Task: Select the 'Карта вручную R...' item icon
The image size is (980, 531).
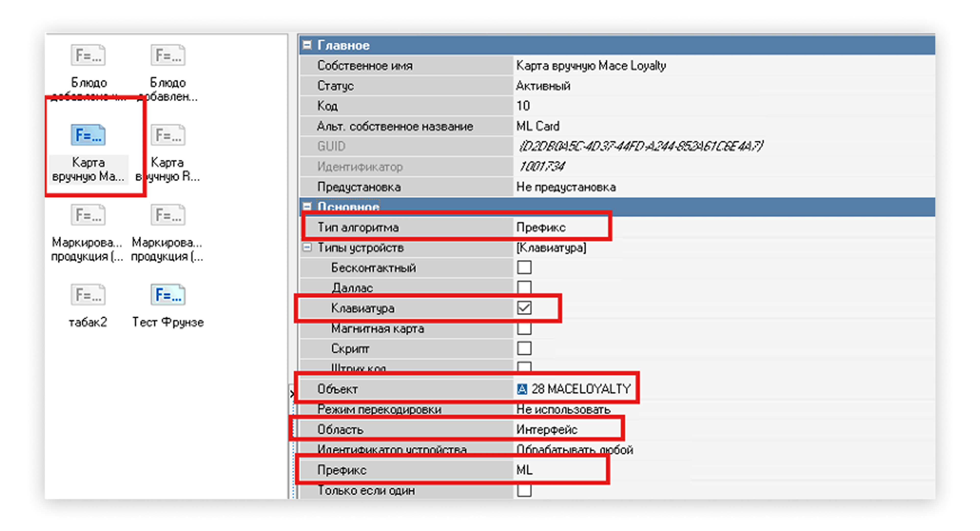Action: [168, 135]
